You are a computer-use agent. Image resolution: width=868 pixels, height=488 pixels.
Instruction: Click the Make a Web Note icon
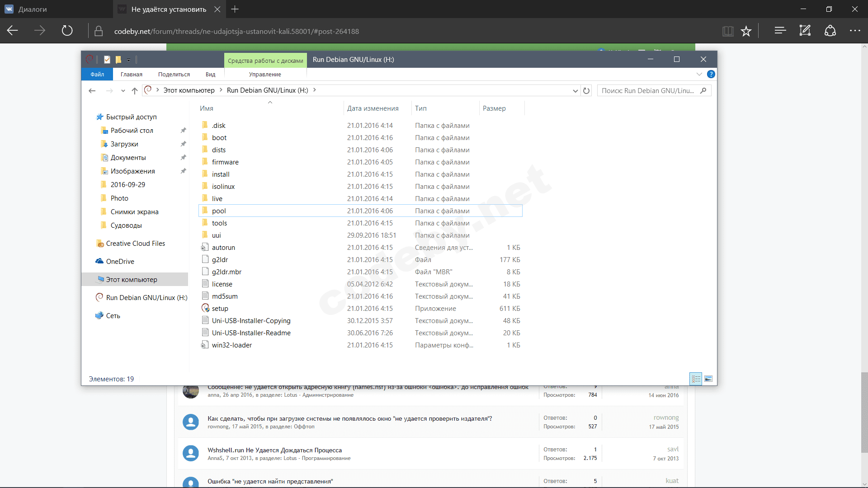tap(805, 31)
